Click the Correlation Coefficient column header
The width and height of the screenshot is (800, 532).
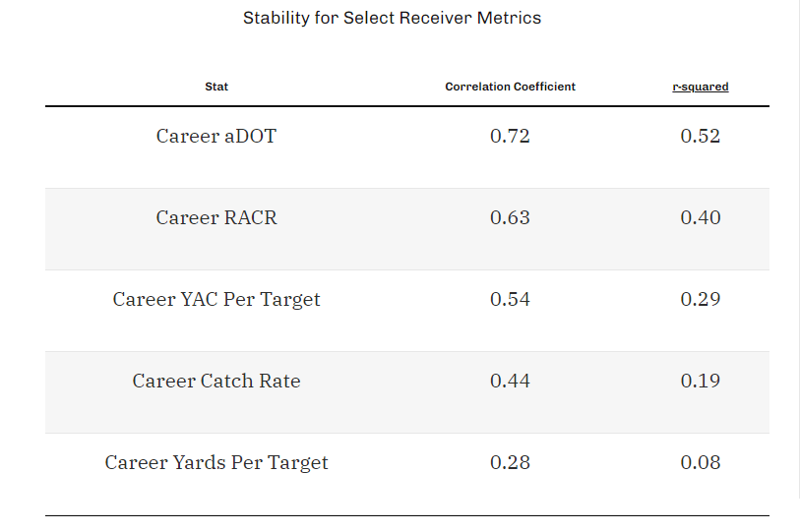[510, 87]
